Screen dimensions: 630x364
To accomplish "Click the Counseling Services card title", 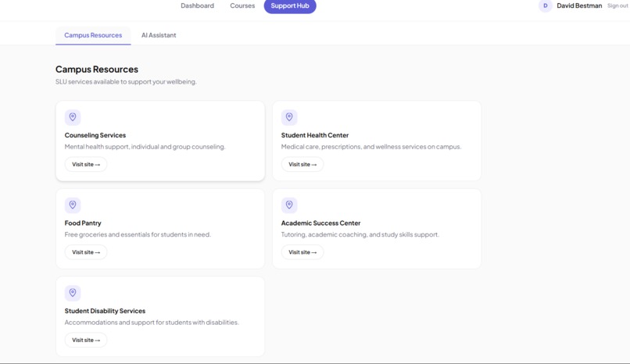I will pyautogui.click(x=95, y=135).
